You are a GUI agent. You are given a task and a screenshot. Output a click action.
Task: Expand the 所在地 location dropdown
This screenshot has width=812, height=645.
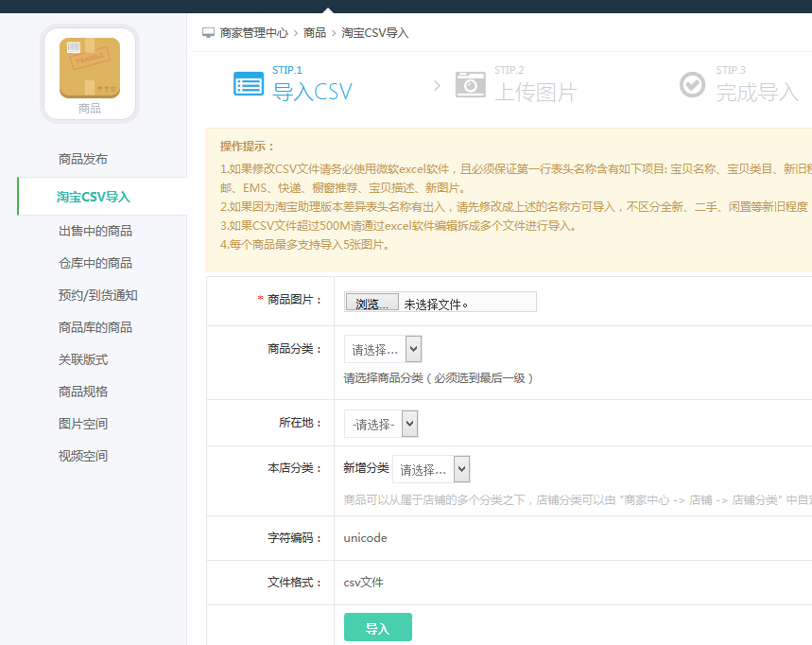(381, 424)
